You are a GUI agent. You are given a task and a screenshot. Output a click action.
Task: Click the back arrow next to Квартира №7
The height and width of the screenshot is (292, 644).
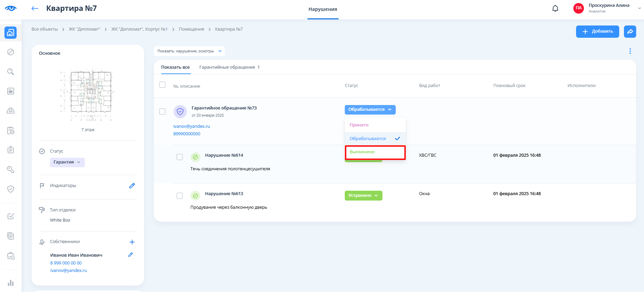(x=35, y=8)
